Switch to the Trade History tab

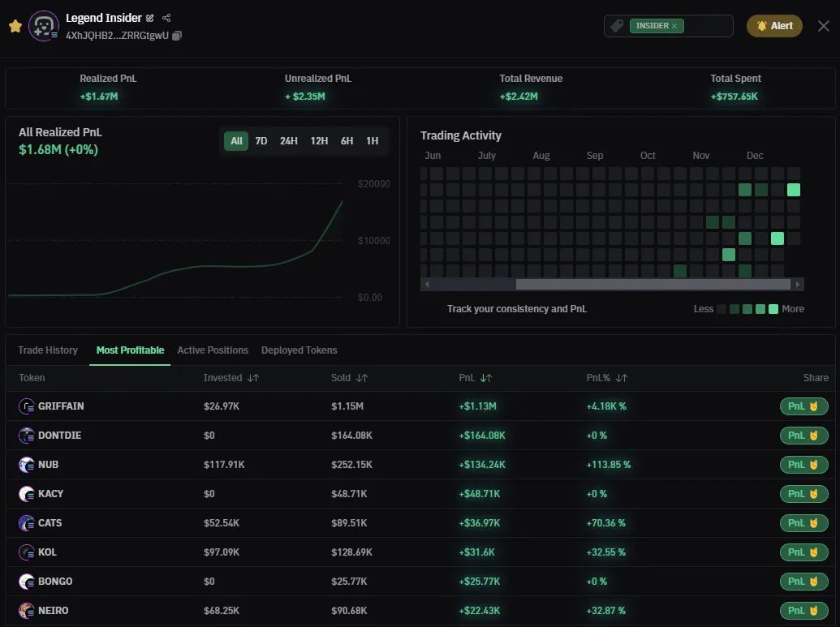[x=47, y=350]
